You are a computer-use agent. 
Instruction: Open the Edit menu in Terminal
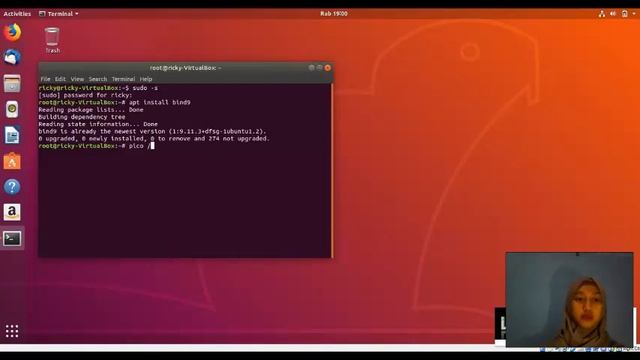click(x=60, y=79)
